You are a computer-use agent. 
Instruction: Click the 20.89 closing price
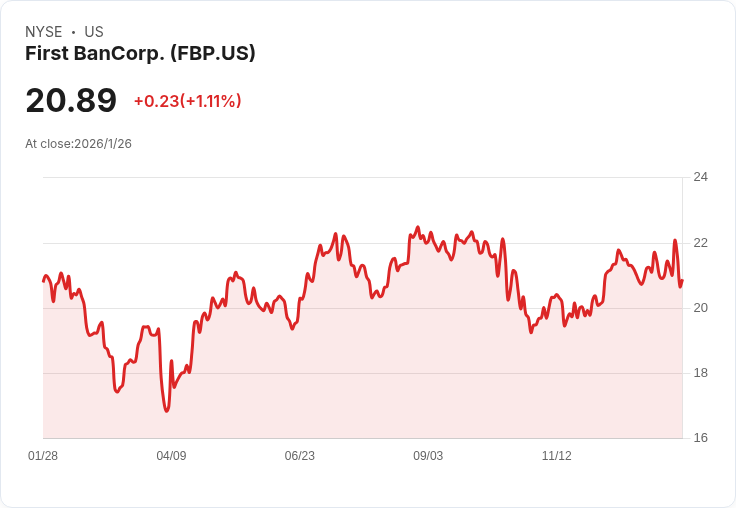coord(71,100)
